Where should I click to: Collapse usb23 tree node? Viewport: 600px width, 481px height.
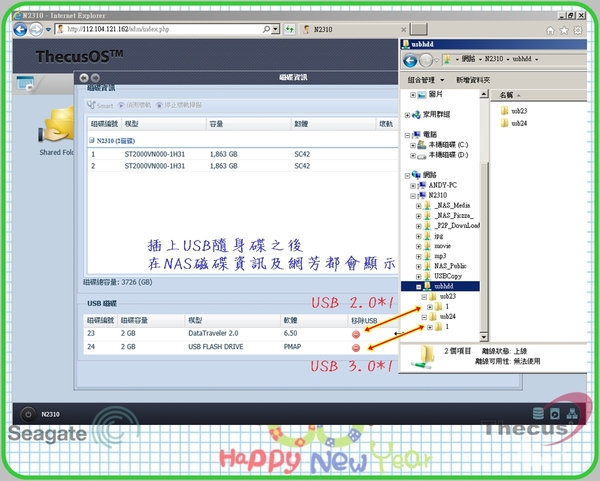[424, 297]
